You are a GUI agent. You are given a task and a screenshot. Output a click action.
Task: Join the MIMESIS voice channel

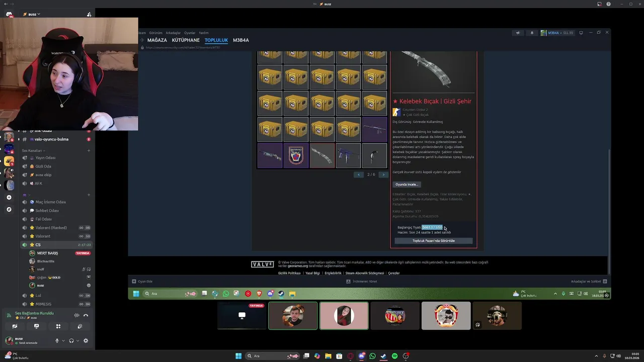coord(56,304)
